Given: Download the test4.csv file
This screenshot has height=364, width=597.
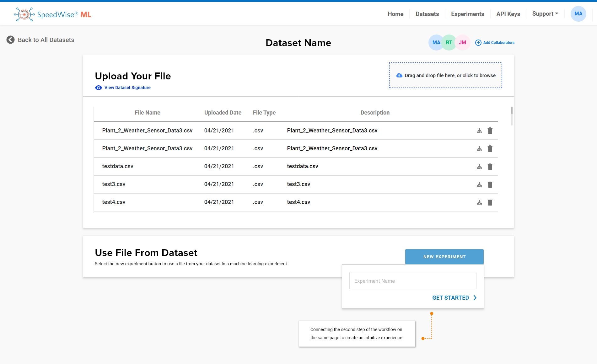Looking at the screenshot, I should [479, 202].
